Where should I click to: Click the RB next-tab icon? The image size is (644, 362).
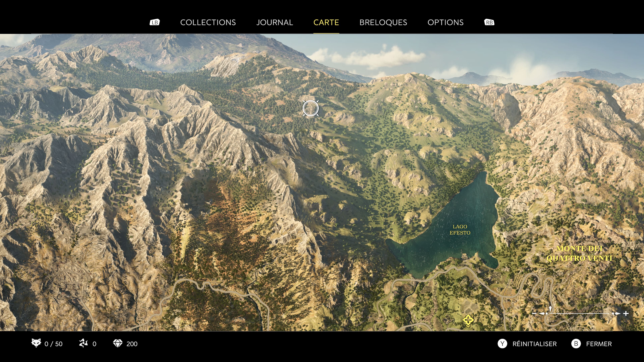(x=489, y=22)
